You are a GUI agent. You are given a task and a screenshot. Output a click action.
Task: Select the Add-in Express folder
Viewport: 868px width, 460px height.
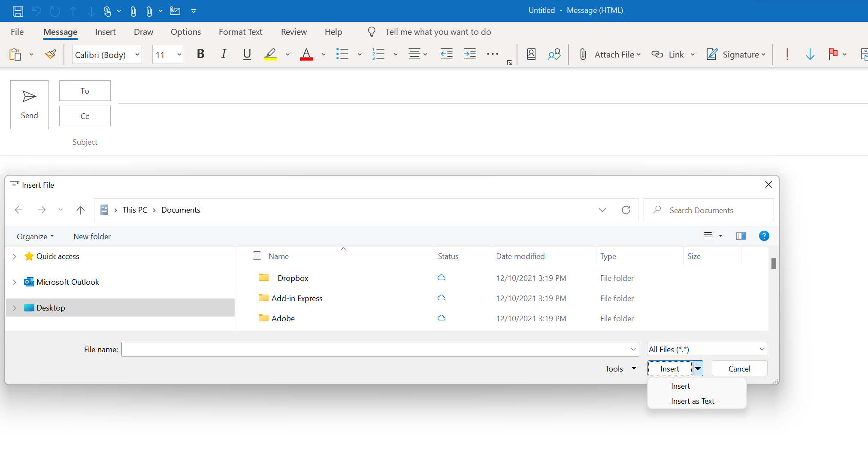click(297, 298)
